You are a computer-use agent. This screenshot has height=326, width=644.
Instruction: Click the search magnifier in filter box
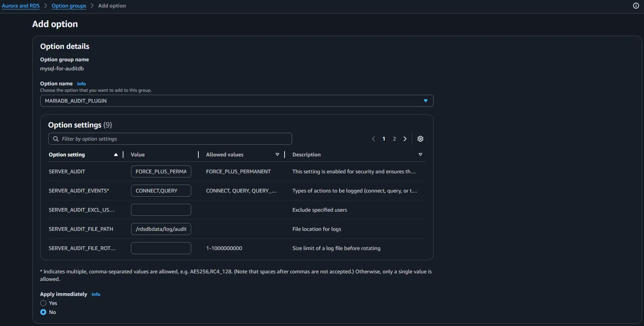click(x=56, y=139)
